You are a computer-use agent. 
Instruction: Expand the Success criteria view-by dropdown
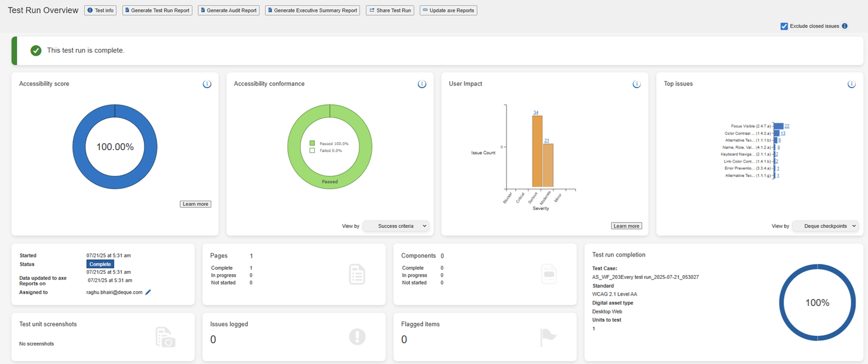[x=396, y=226]
